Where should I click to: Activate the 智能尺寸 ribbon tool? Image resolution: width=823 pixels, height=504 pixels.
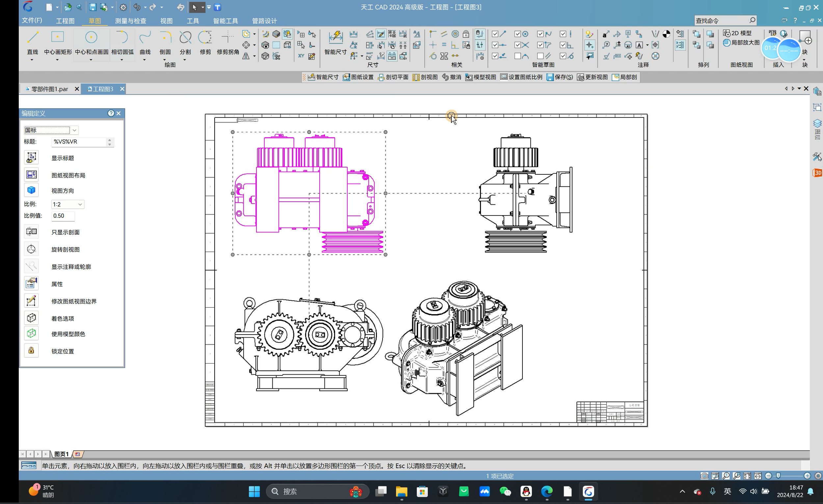click(x=335, y=42)
